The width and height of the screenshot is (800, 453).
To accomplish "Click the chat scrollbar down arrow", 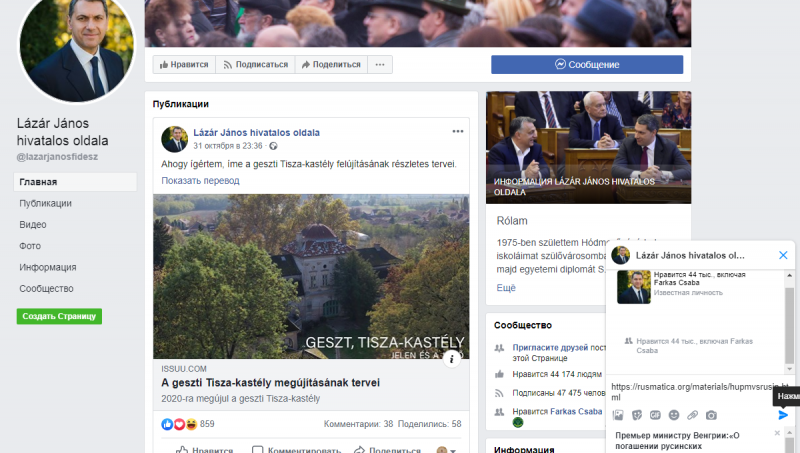I will coord(789,369).
